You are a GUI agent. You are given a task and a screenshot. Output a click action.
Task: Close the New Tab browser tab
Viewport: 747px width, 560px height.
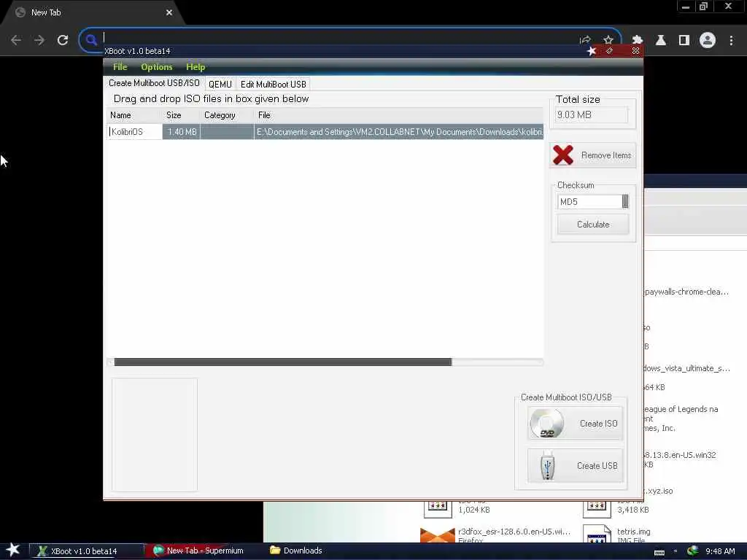click(x=169, y=12)
